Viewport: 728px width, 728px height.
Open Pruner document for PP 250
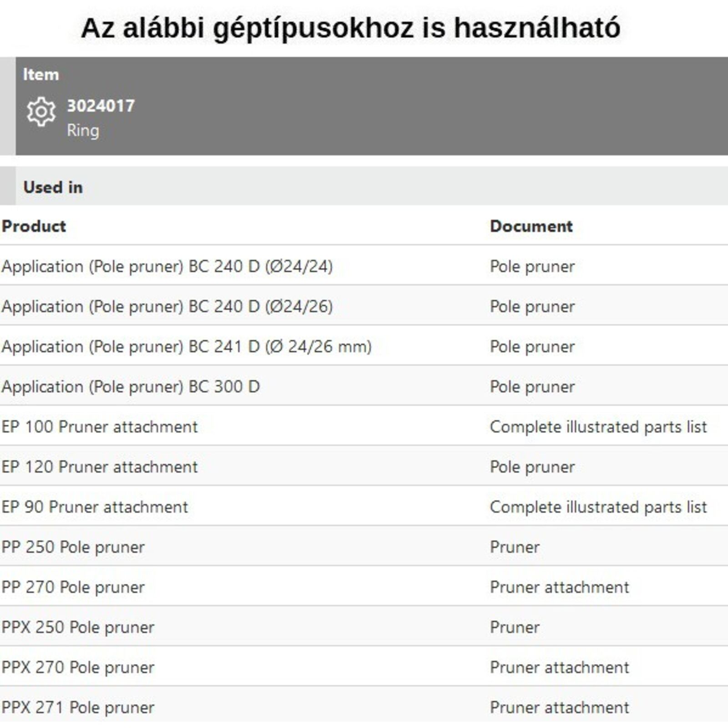[x=515, y=547]
